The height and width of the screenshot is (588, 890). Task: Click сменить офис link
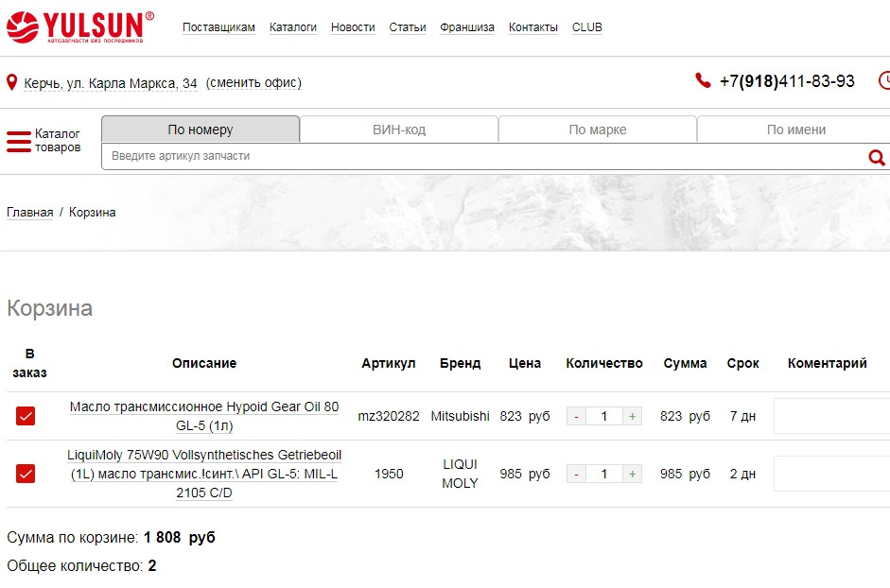tap(253, 83)
